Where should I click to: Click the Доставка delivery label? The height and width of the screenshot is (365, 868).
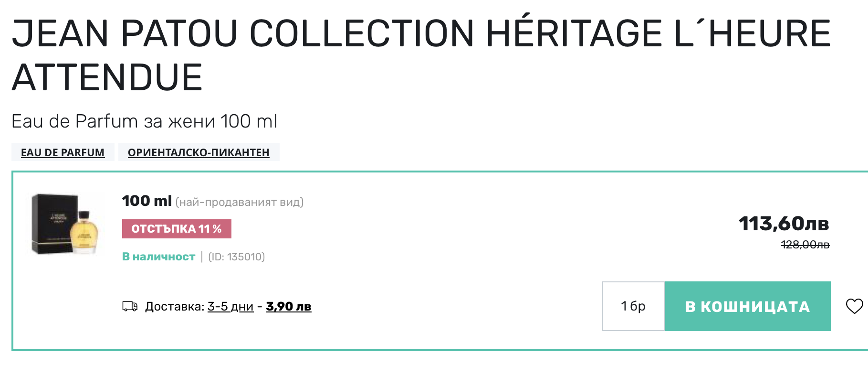pyautogui.click(x=174, y=306)
